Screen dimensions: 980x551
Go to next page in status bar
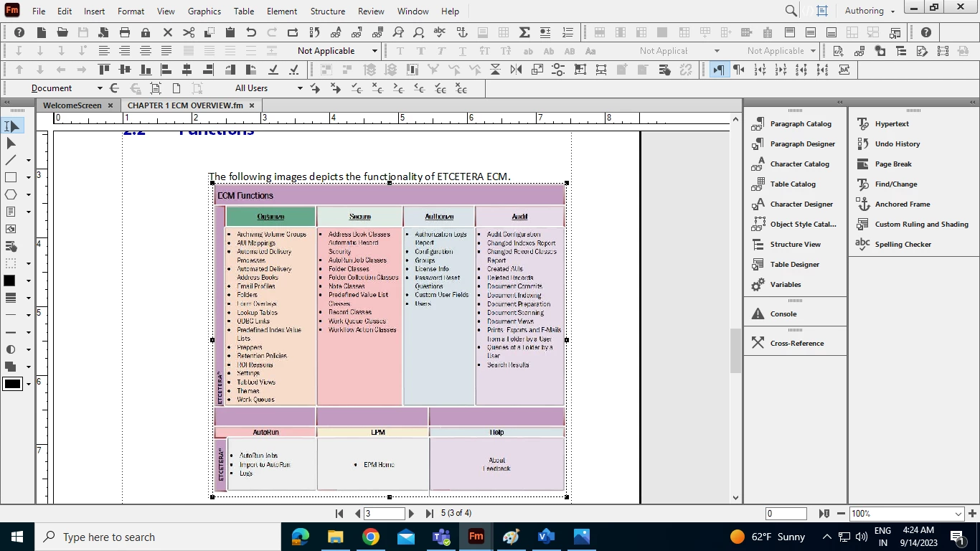tap(411, 514)
